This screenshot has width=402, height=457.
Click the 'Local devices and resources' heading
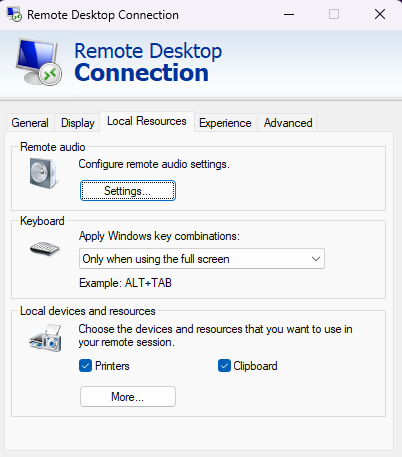point(88,311)
